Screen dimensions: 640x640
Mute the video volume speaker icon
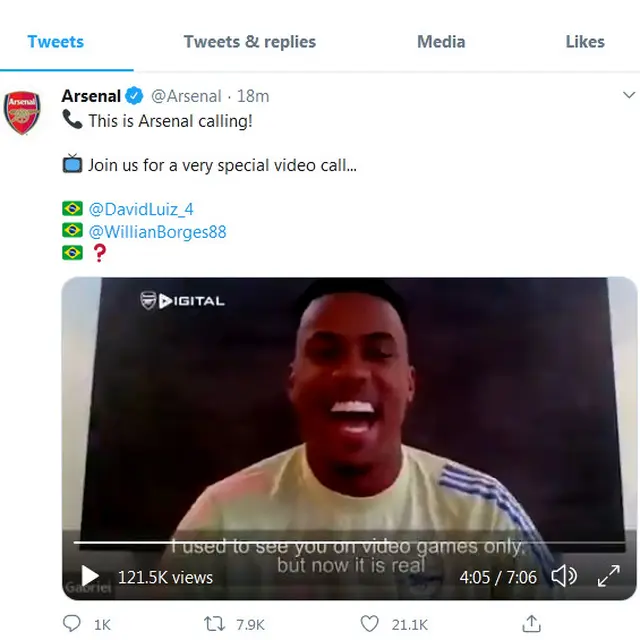[x=564, y=576]
